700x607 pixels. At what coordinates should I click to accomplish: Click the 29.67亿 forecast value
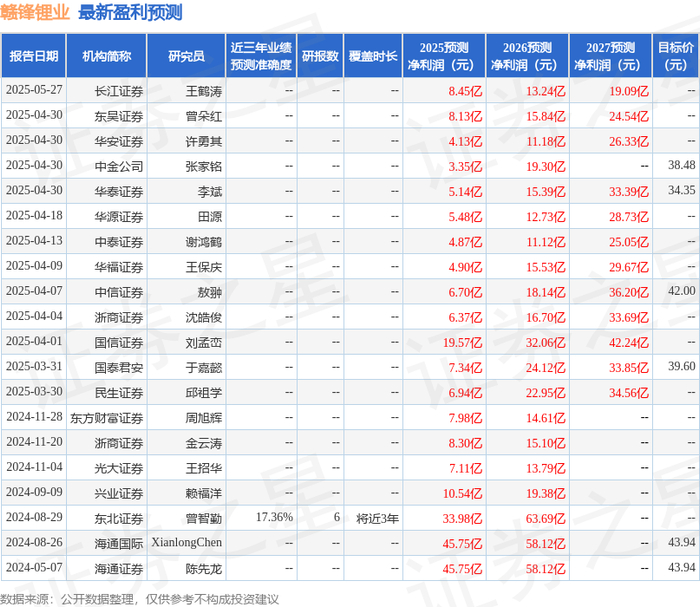click(x=629, y=267)
